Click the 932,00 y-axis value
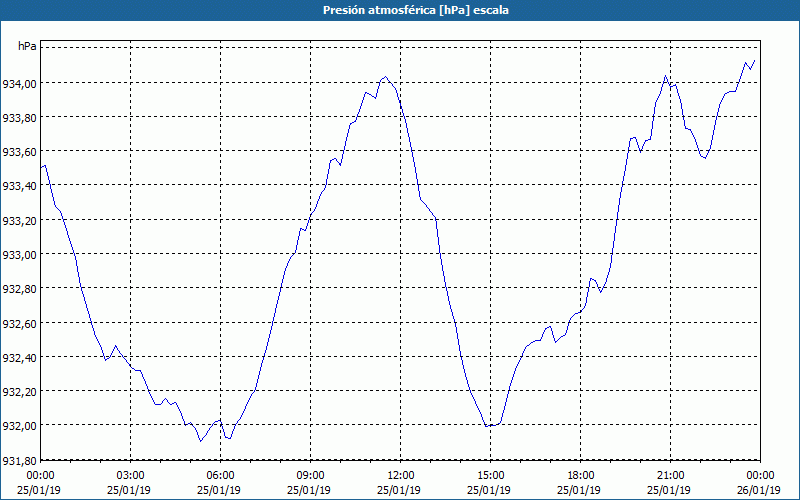The width and height of the screenshot is (800, 500). tap(19, 426)
